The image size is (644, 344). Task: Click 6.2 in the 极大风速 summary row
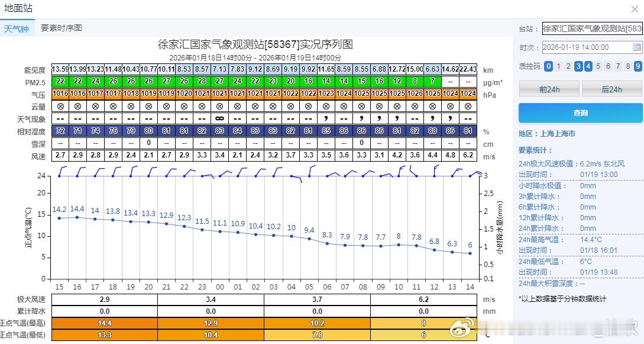click(423, 299)
